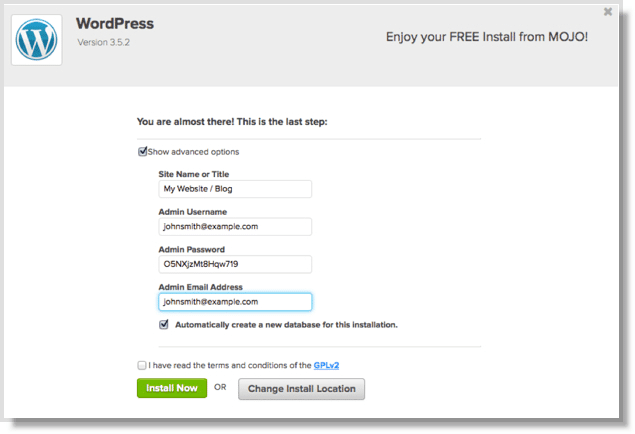This screenshot has height=434, width=635.
Task: Focus the Admin Username text field
Action: tap(235, 227)
